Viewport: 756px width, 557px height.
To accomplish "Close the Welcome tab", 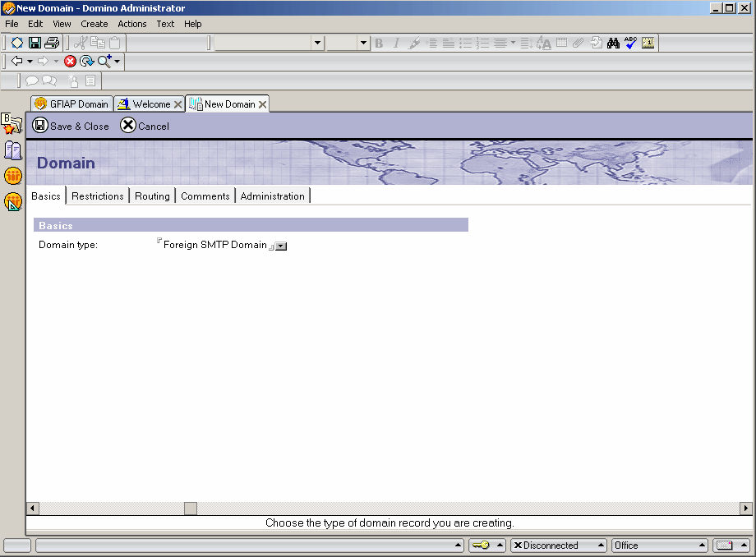I will pyautogui.click(x=177, y=104).
